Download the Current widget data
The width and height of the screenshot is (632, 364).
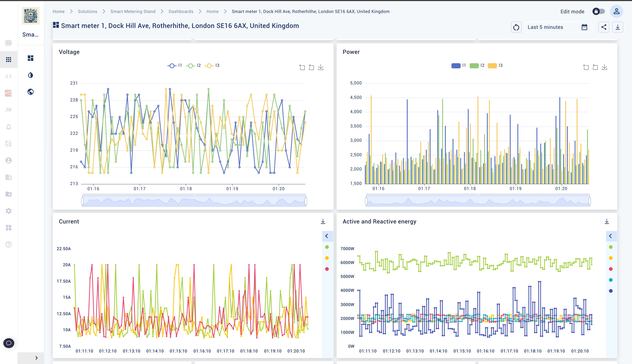click(323, 221)
